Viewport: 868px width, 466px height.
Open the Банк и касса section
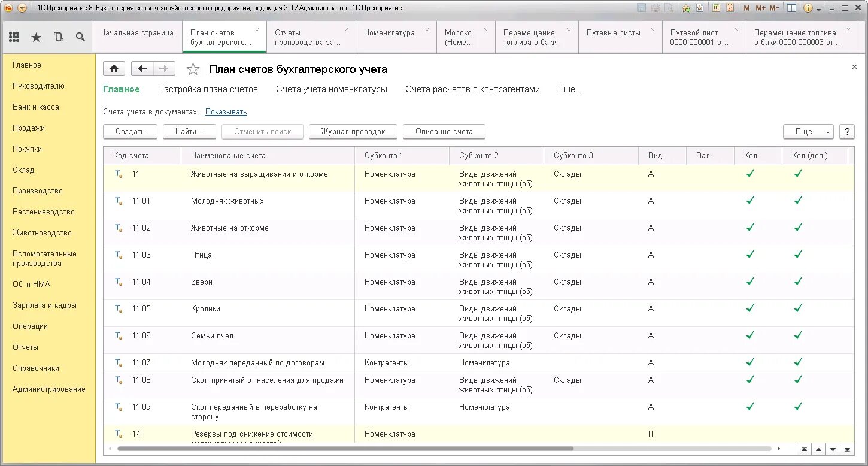point(36,107)
